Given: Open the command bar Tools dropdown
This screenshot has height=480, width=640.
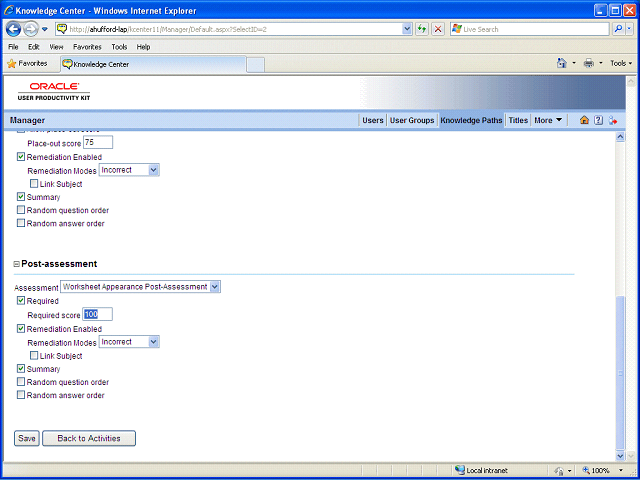Looking at the screenshot, I should tap(621, 63).
